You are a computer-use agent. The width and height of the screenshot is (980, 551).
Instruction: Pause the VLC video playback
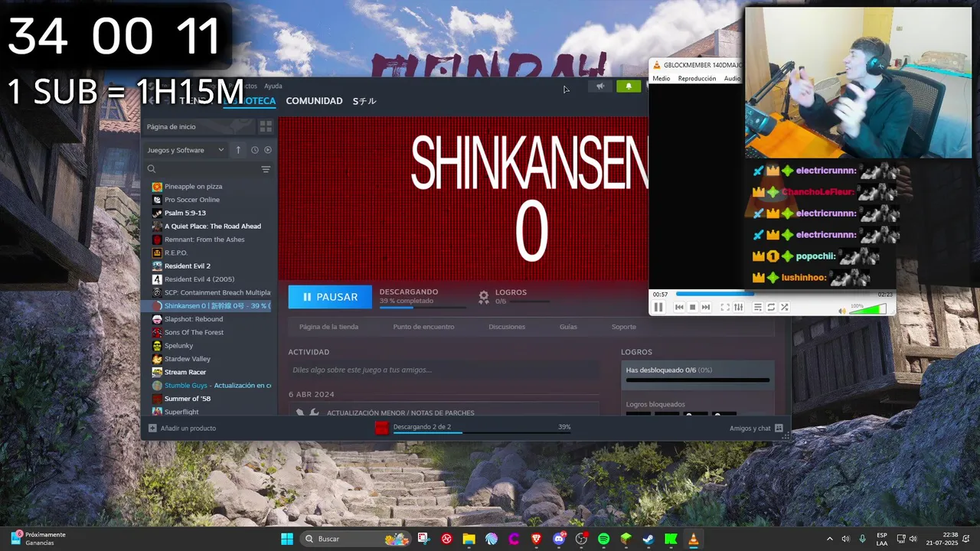[658, 307]
